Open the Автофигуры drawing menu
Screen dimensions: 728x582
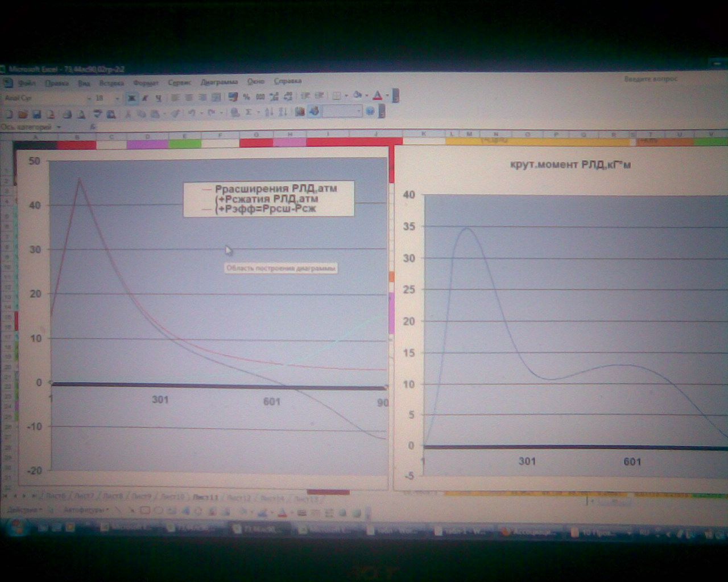point(85,510)
